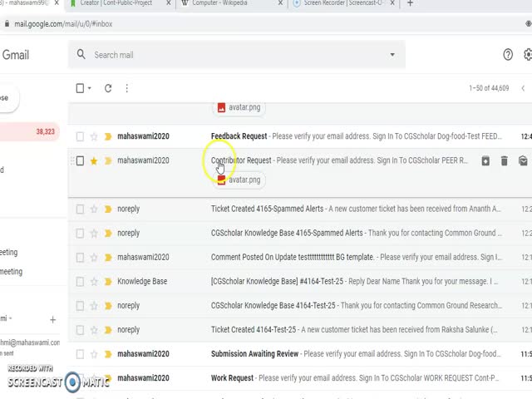This screenshot has height=399, width=532.
Task: Open the Submission Awaiting Review email
Action: tap(254, 353)
